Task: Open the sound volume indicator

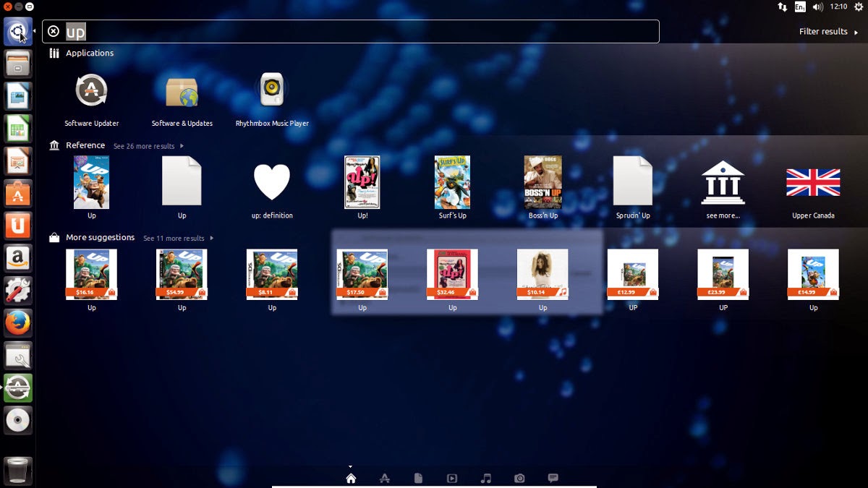Action: tap(818, 7)
